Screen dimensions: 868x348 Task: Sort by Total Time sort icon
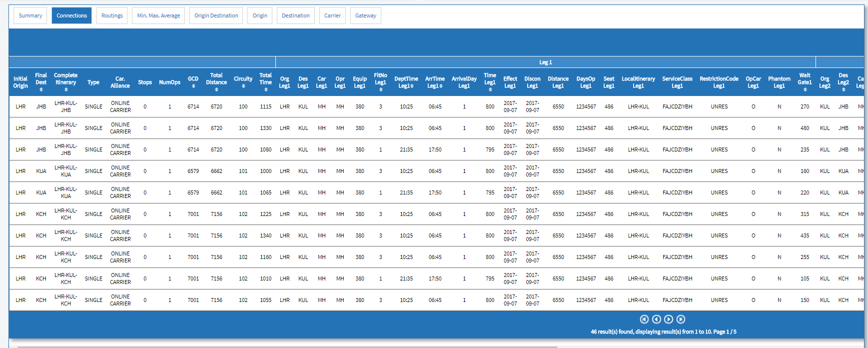pos(266,89)
